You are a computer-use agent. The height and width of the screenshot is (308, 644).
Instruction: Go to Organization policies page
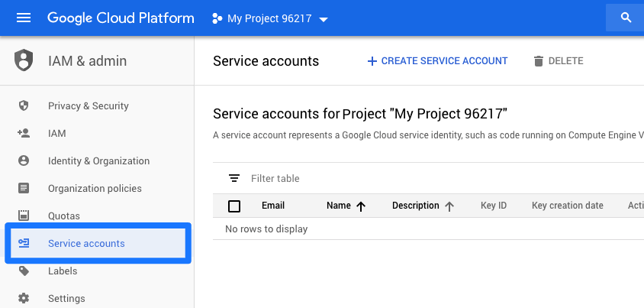pyautogui.click(x=95, y=189)
